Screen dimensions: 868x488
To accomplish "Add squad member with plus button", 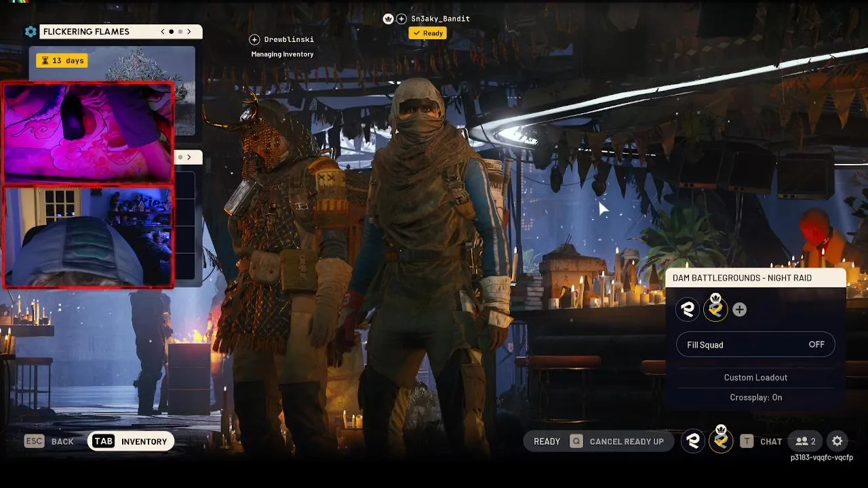I will click(739, 310).
